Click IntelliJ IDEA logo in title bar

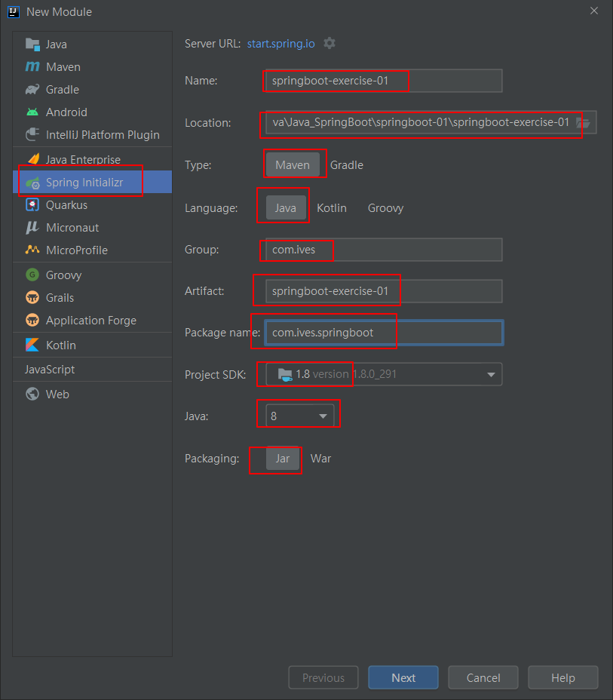14,12
